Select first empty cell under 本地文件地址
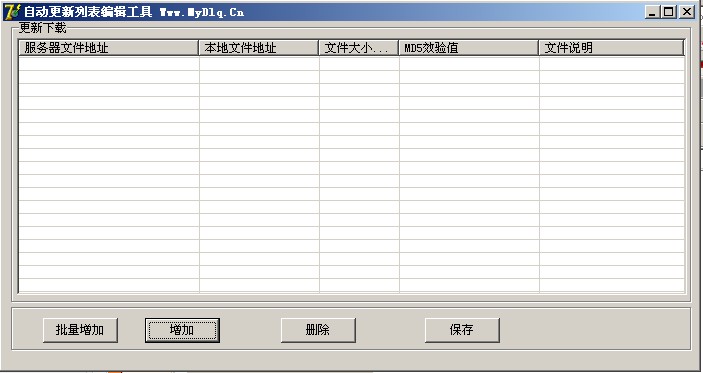The width and height of the screenshot is (703, 373). 259,64
